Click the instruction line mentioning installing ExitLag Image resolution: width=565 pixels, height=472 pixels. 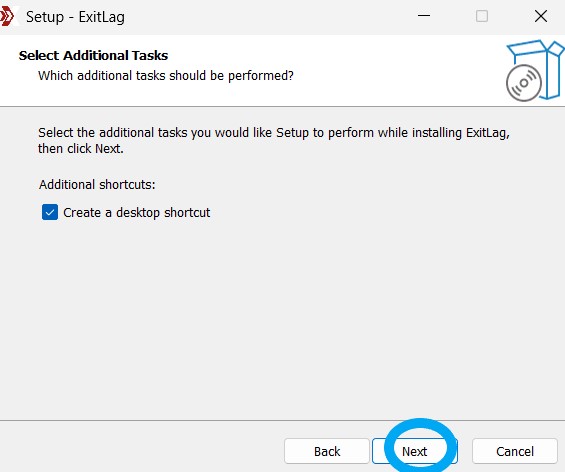tap(274, 133)
